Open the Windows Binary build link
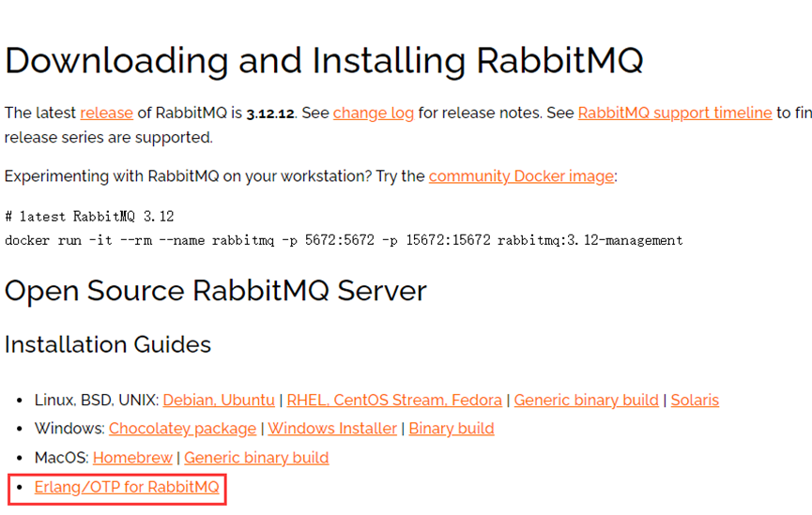Viewport: 812px width, 515px height. point(452,429)
